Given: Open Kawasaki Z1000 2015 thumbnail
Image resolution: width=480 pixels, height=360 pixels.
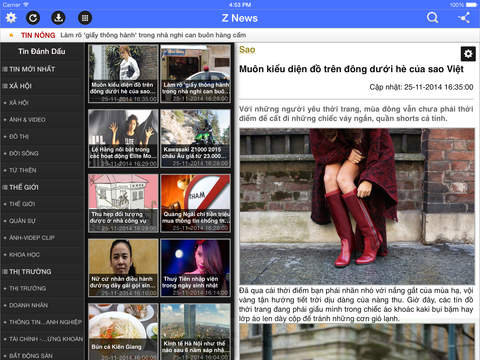Looking at the screenshot, I should pyautogui.click(x=196, y=138).
